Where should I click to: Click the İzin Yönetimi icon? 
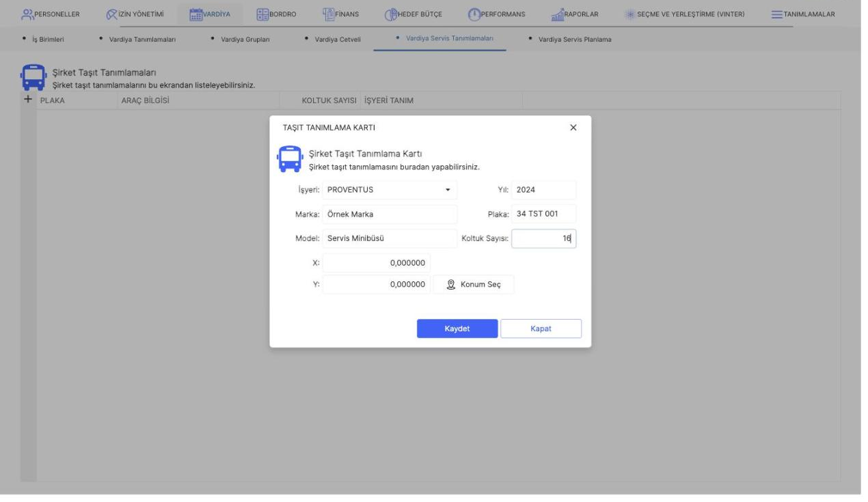(x=111, y=14)
